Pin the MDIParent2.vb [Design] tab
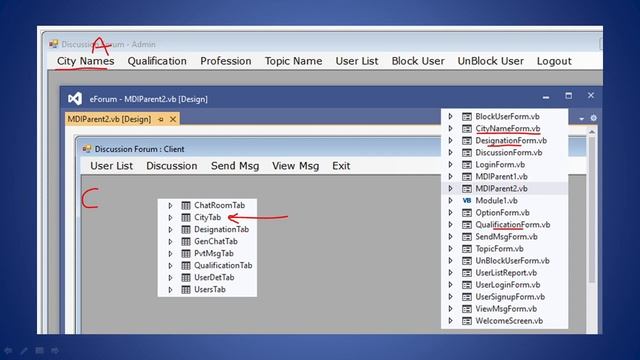640x360 pixels. 161,119
